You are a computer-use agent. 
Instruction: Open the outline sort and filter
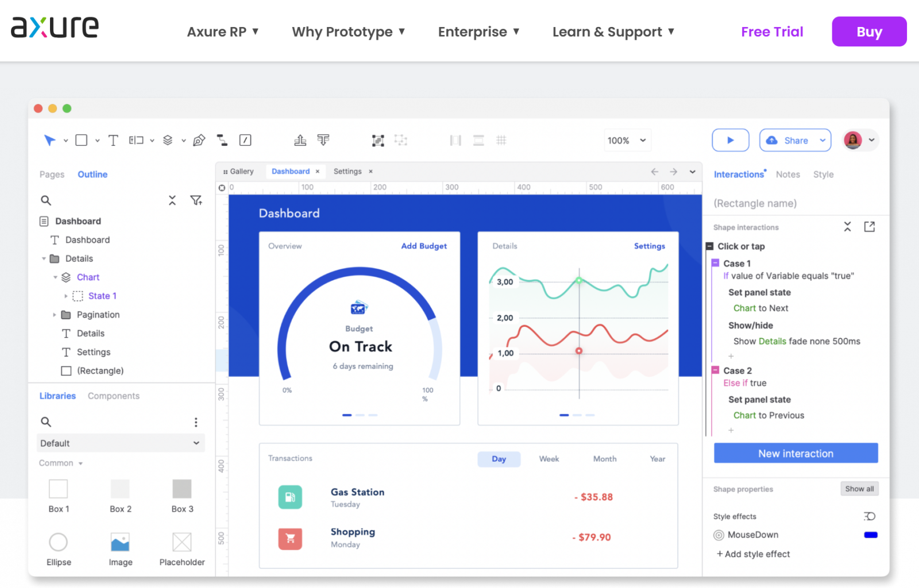point(196,200)
